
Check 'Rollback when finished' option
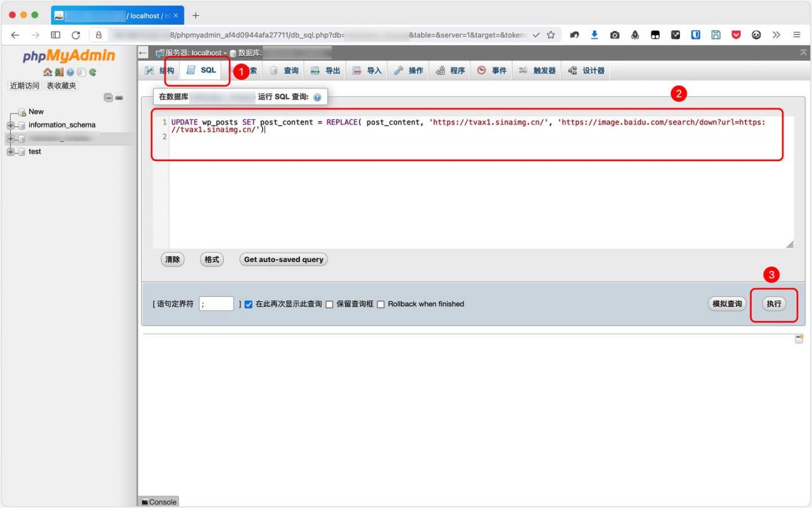pos(381,304)
